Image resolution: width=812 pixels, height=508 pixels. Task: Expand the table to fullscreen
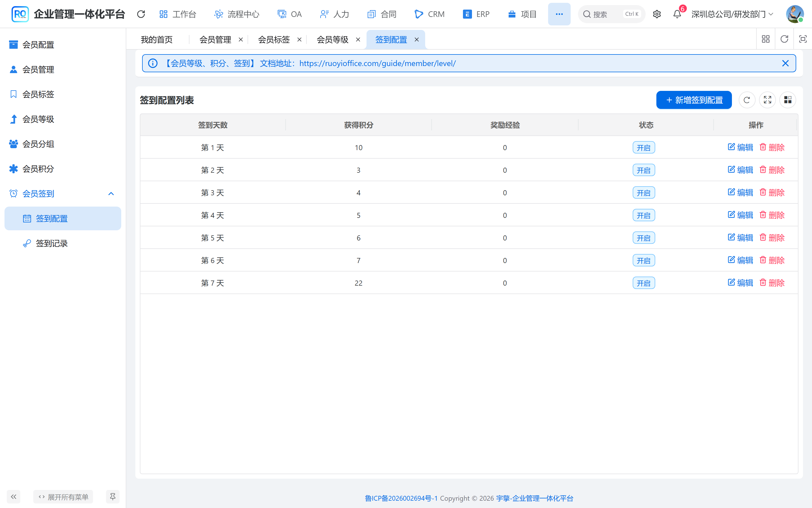pyautogui.click(x=767, y=100)
